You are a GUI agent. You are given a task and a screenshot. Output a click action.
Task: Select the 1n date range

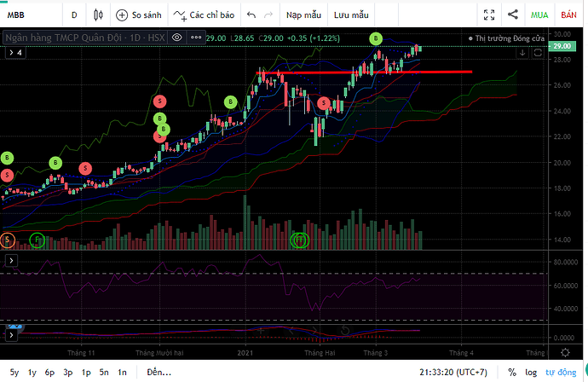pyautogui.click(x=122, y=373)
